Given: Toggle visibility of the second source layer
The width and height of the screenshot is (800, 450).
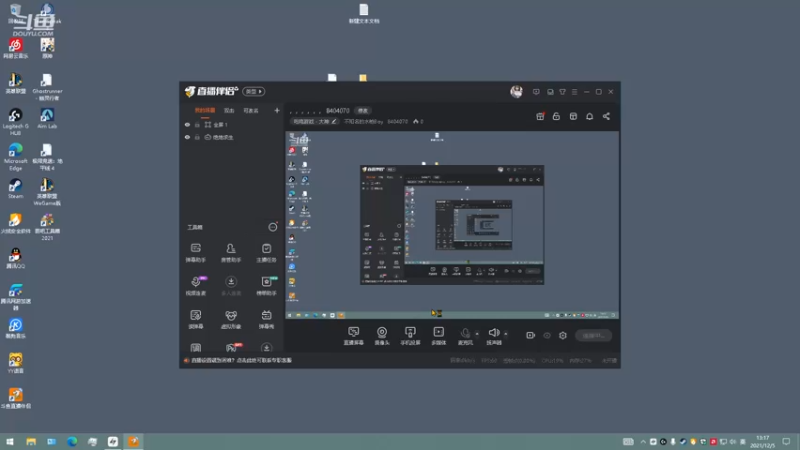Looking at the screenshot, I should pos(187,137).
